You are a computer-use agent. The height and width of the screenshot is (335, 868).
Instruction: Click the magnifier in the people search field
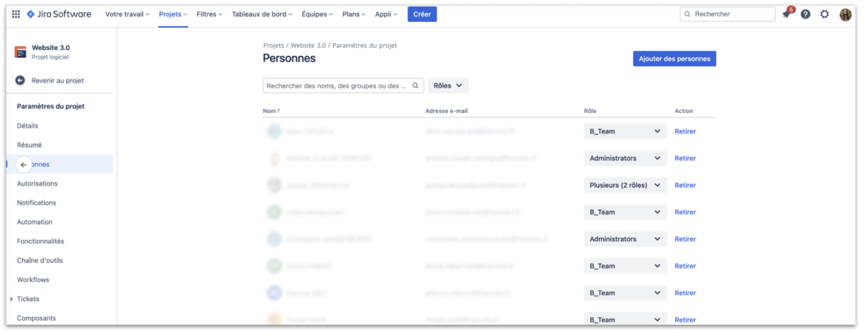[x=415, y=85]
